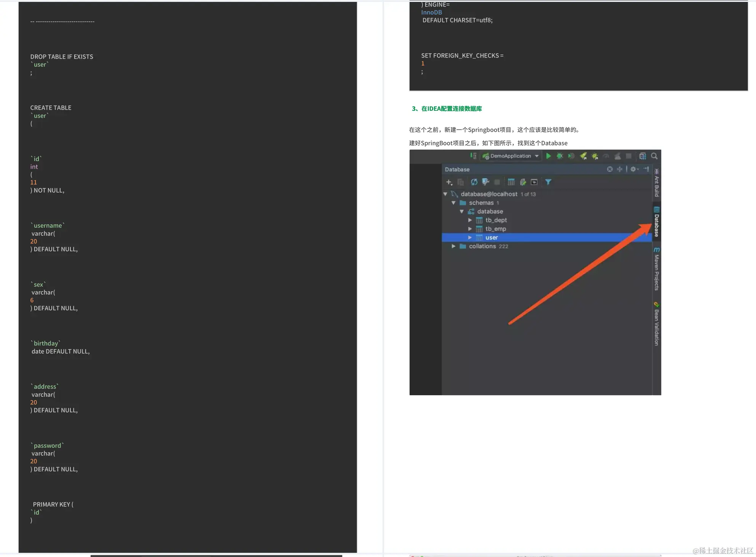The image size is (756, 557).
Task: Select the highlighted user table row
Action: (491, 238)
